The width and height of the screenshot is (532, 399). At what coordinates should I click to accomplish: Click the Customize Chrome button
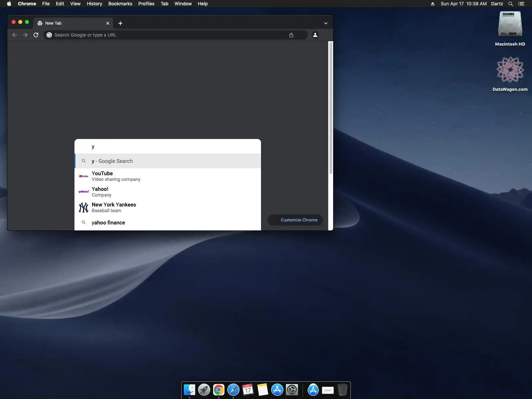[x=295, y=220]
